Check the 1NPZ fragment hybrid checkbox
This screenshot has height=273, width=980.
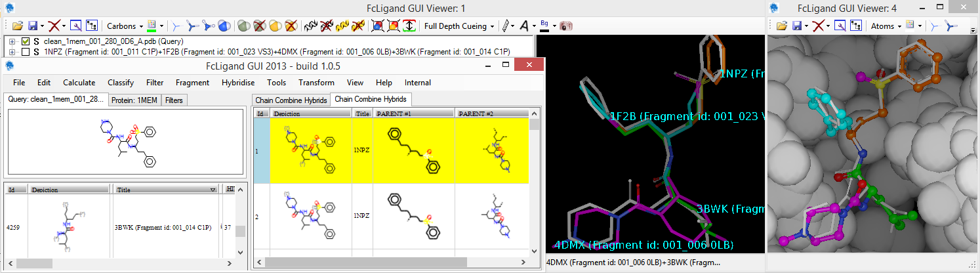25,52
